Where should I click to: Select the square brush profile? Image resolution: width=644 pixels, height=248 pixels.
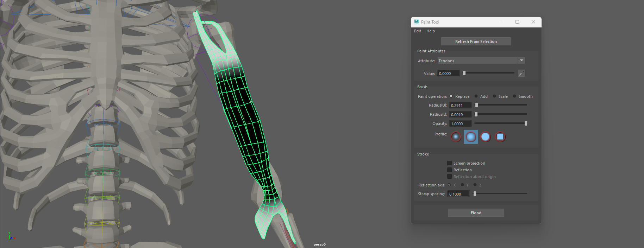pyautogui.click(x=500, y=137)
